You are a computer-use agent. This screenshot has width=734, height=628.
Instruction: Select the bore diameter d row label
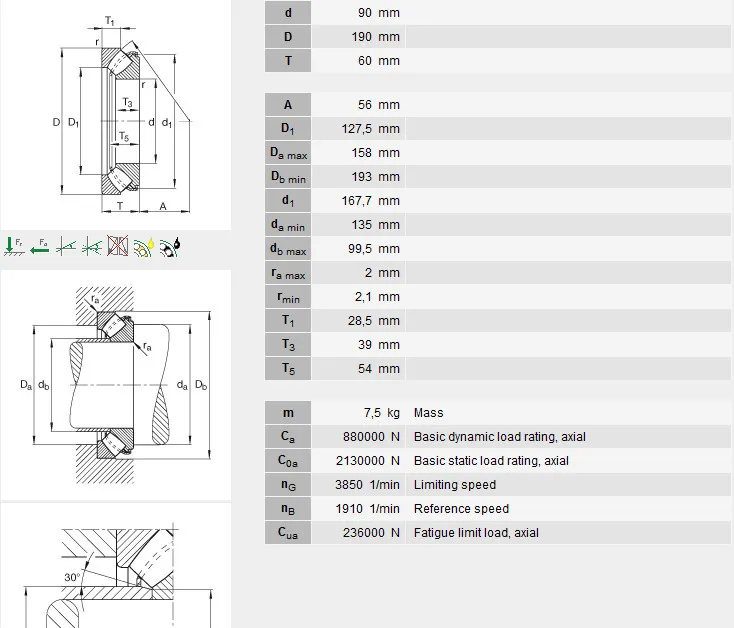(288, 13)
